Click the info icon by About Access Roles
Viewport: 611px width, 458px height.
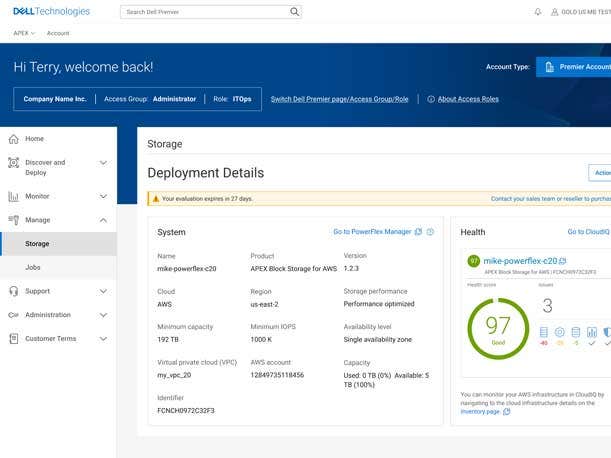431,99
